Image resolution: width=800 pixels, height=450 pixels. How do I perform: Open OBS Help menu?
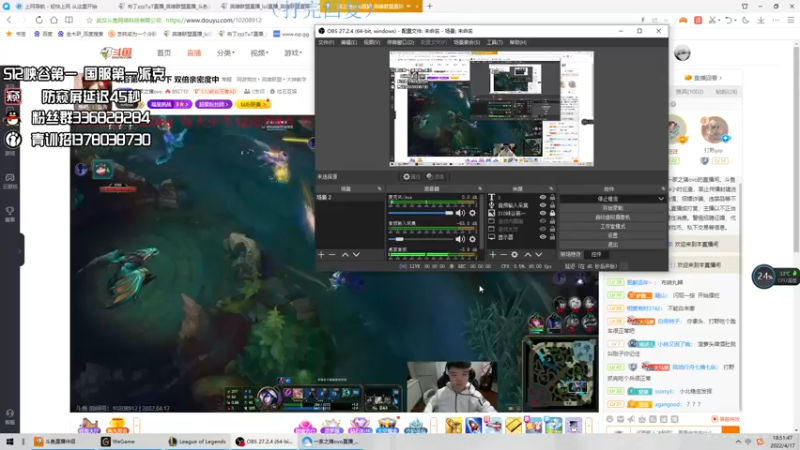[x=517, y=42]
